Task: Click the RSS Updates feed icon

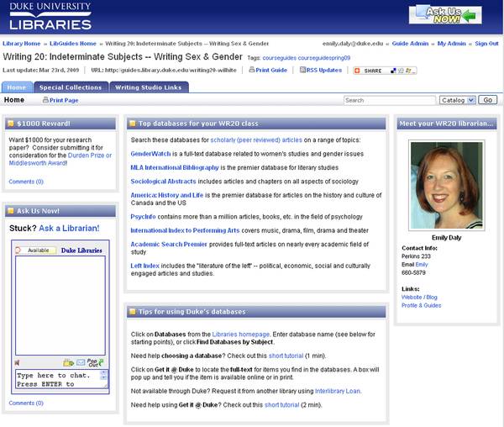Action: 302,71
